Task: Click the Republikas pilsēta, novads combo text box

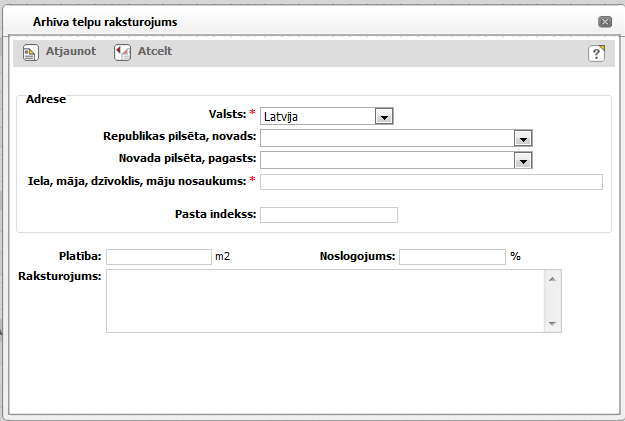Action: click(x=386, y=138)
